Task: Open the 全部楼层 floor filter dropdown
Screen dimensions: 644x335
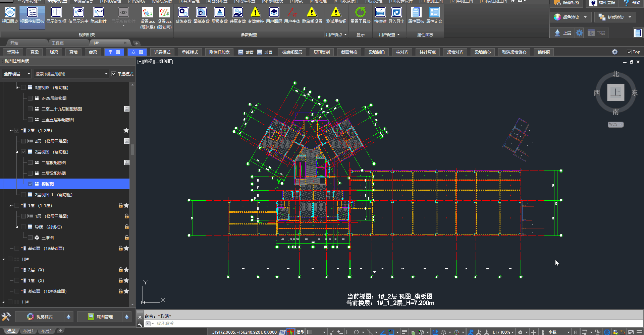Action: coord(17,74)
